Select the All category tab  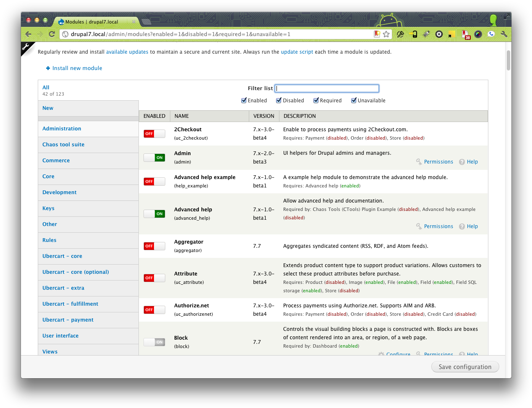[88, 90]
